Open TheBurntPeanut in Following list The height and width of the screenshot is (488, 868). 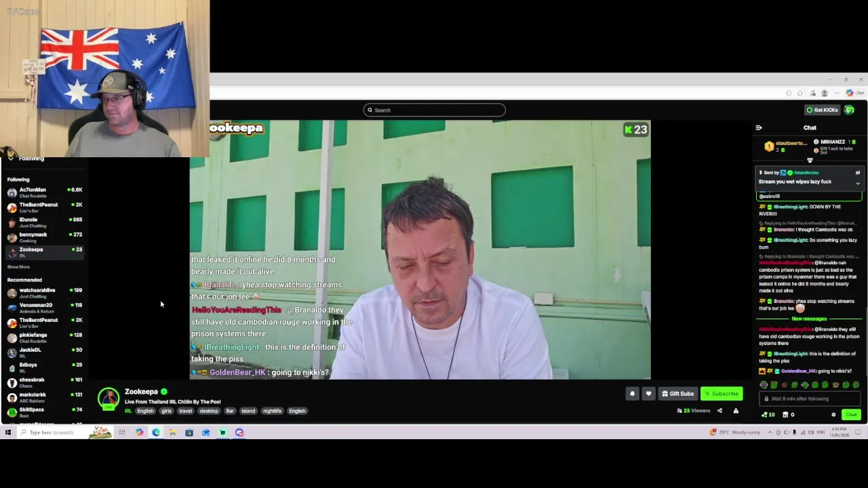point(45,207)
